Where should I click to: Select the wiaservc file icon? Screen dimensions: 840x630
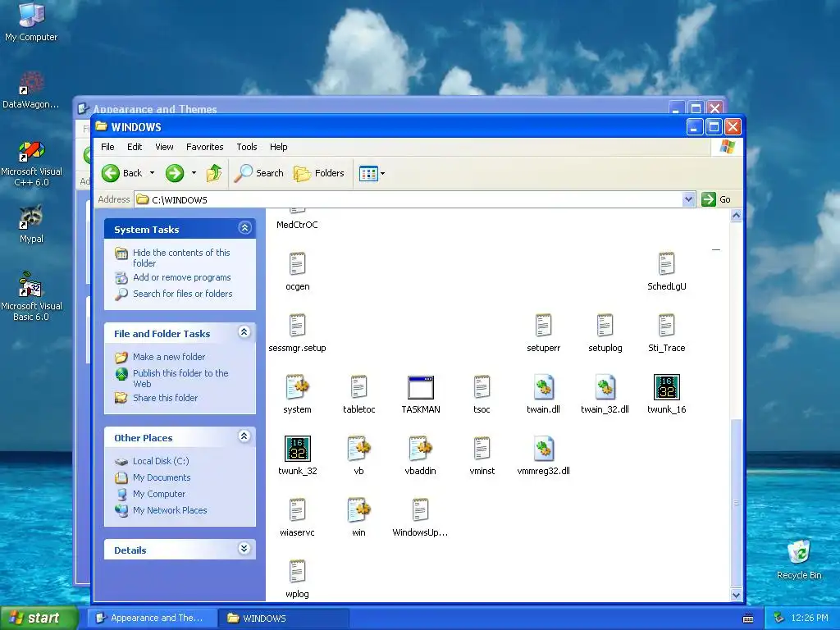(x=297, y=510)
